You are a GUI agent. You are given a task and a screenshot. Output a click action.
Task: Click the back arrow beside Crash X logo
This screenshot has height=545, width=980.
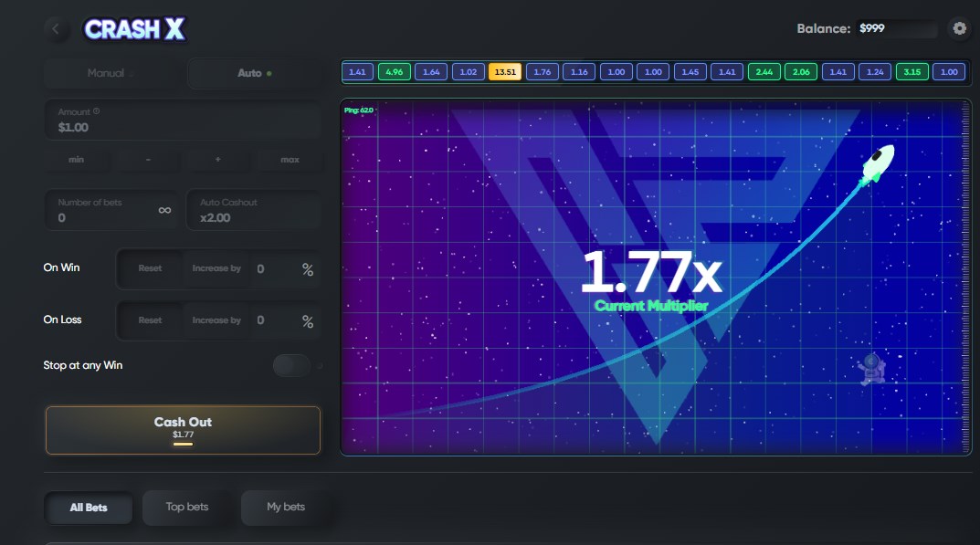(57, 28)
